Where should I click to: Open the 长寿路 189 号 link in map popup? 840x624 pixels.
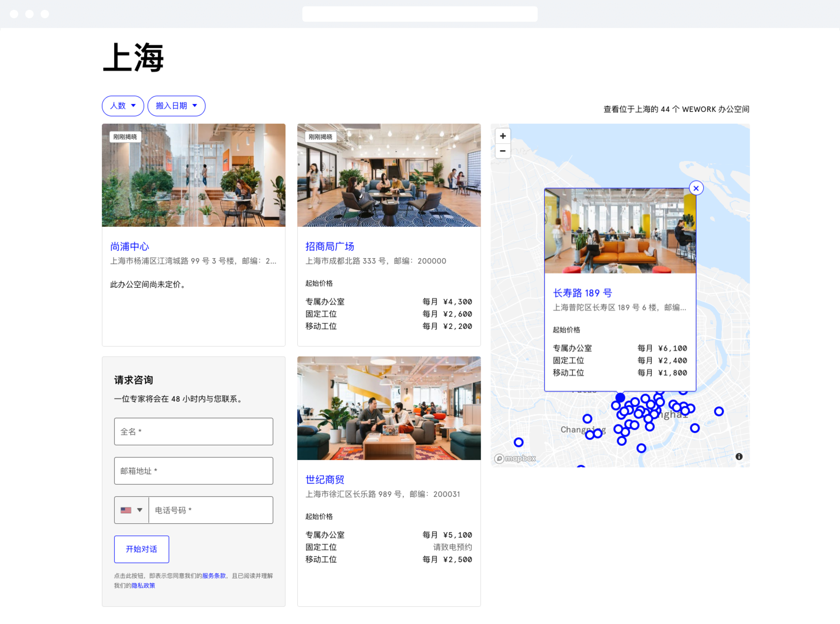point(582,293)
